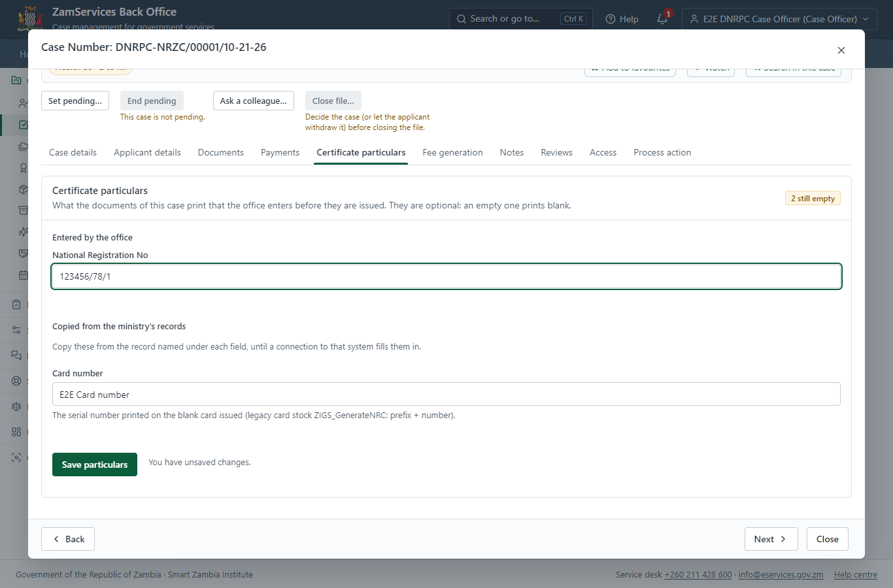
Task: Open the Notes tab
Action: coord(512,152)
